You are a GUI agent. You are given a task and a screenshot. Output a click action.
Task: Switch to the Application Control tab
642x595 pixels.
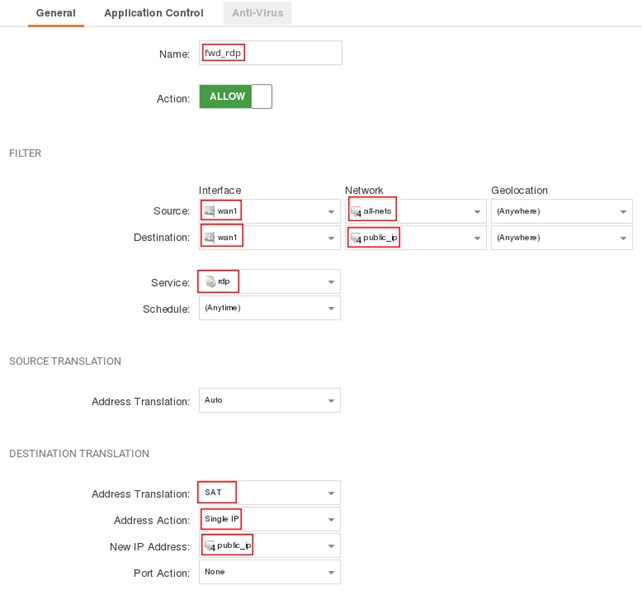pyautogui.click(x=153, y=13)
